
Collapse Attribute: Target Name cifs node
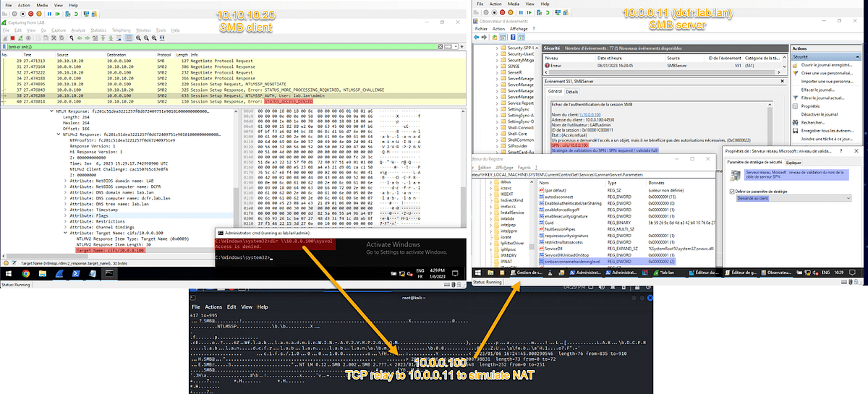[67, 233]
